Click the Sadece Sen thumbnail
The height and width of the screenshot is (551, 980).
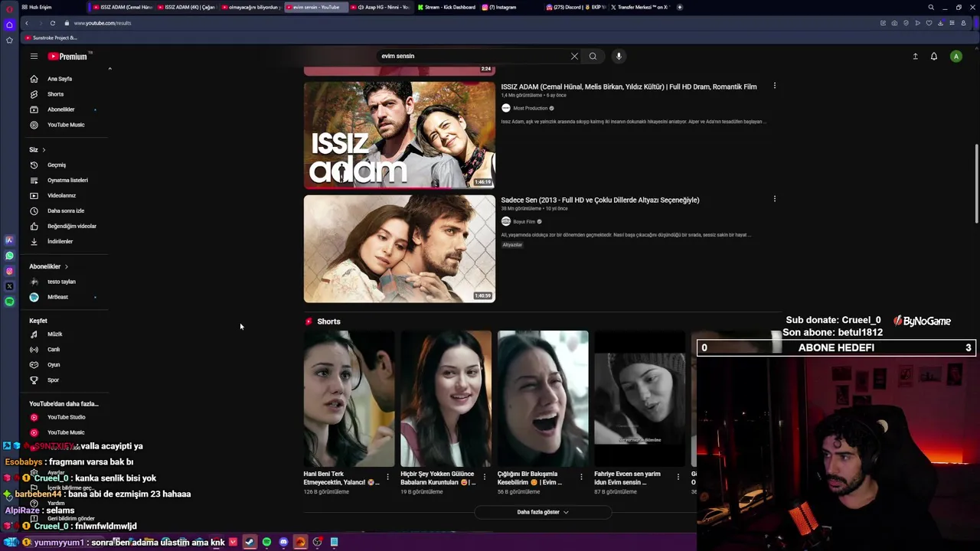[400, 249]
